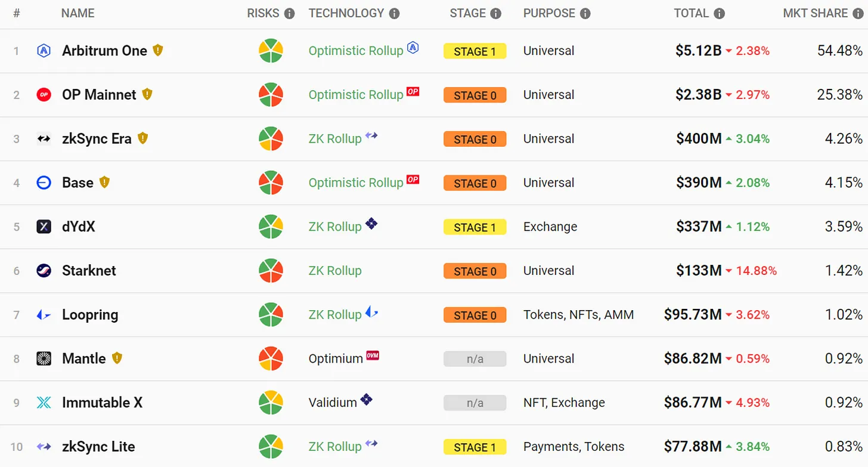Click the risk pie chart for Starknet
868x467 pixels.
coord(271,271)
